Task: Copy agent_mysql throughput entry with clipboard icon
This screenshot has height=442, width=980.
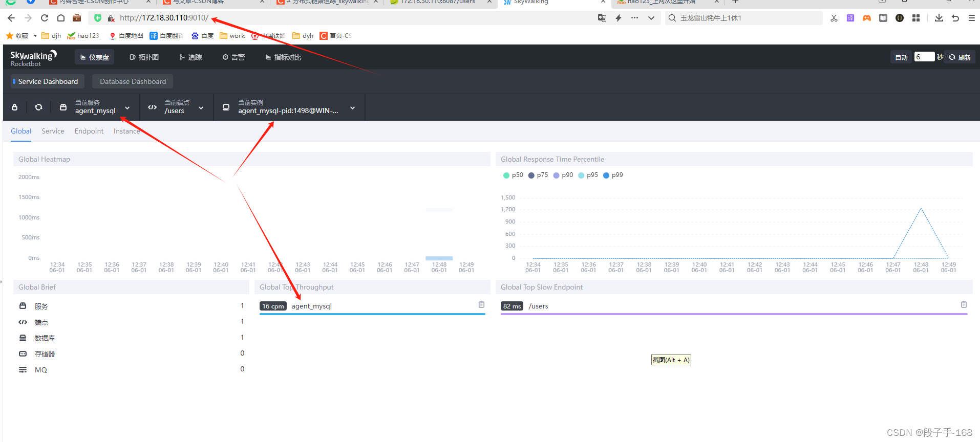Action: pos(481,304)
